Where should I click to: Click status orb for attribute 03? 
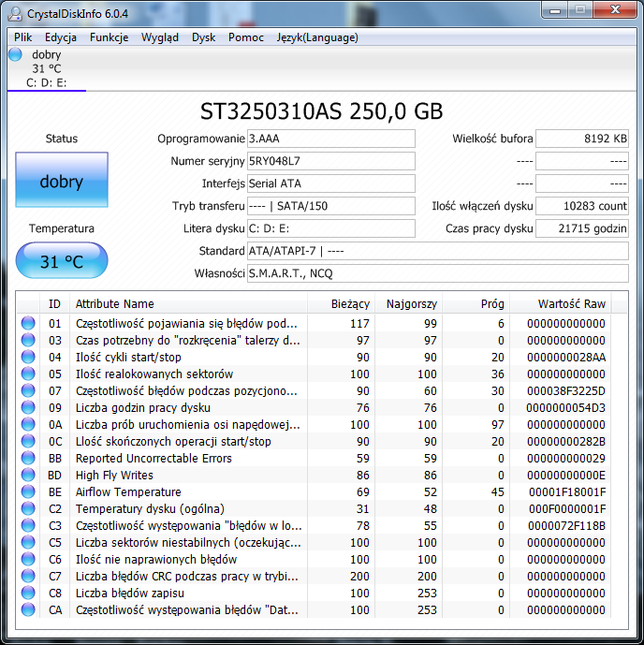[28, 340]
